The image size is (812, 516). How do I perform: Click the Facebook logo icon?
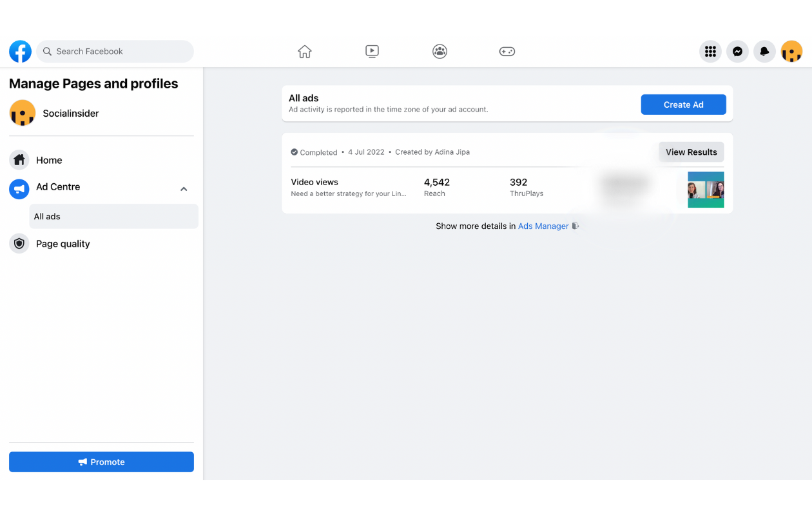[x=20, y=52]
